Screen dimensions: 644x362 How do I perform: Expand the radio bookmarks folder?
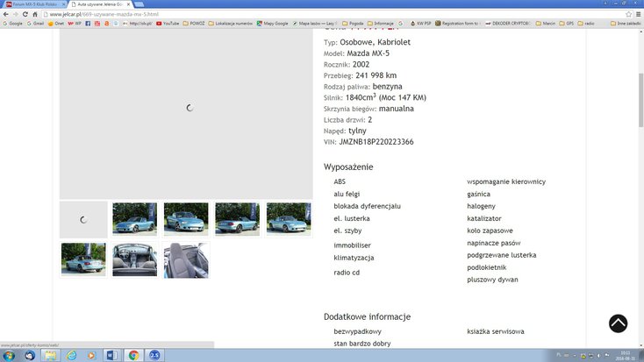point(586,24)
